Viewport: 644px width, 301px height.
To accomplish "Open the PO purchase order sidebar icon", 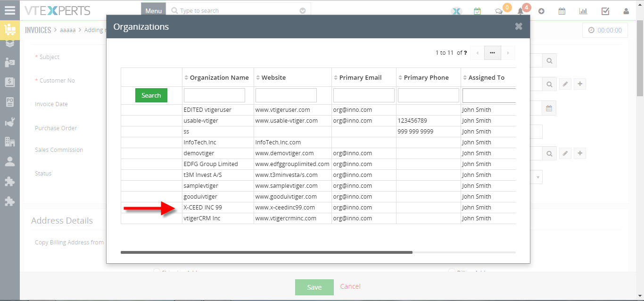I will point(10,102).
